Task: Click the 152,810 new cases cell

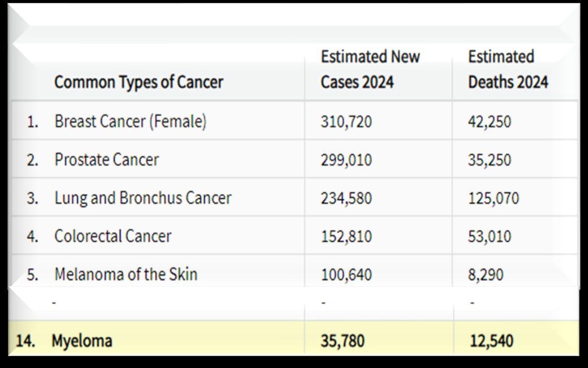Action: (346, 236)
